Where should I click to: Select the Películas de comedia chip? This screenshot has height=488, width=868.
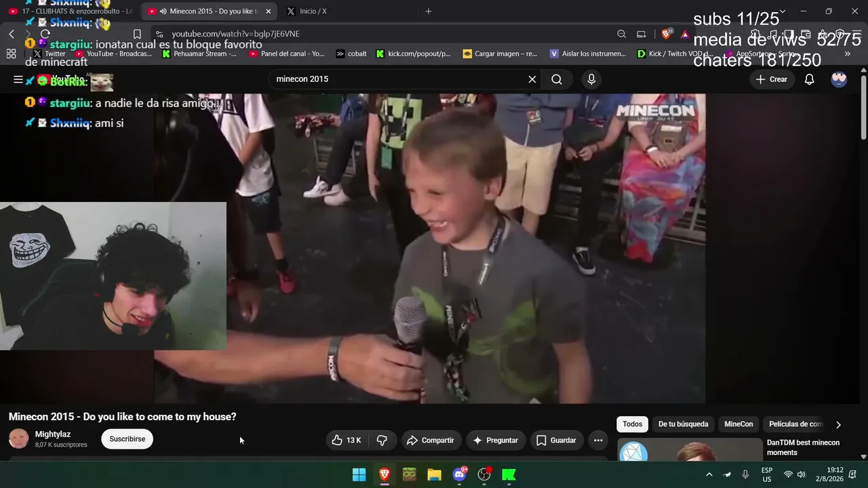coord(795,424)
